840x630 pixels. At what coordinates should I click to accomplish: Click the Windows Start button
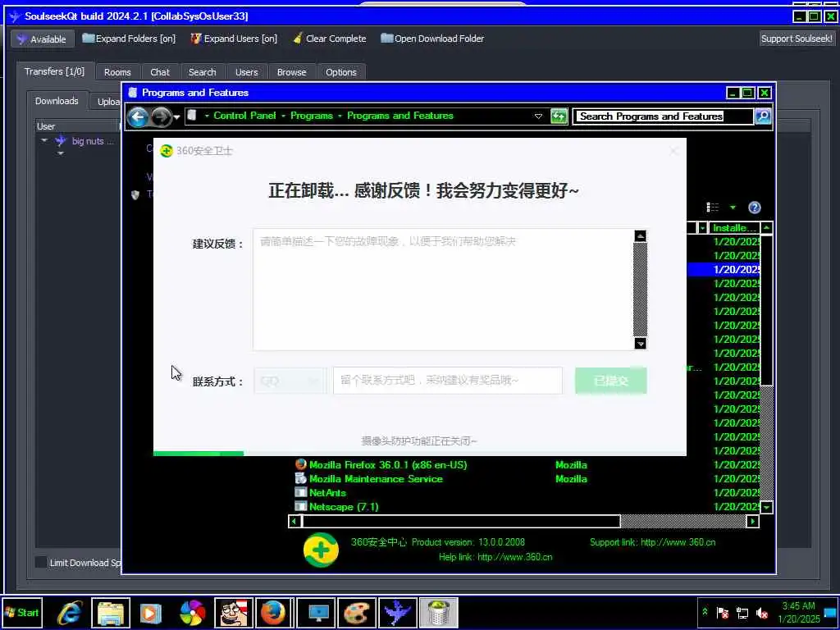22,612
